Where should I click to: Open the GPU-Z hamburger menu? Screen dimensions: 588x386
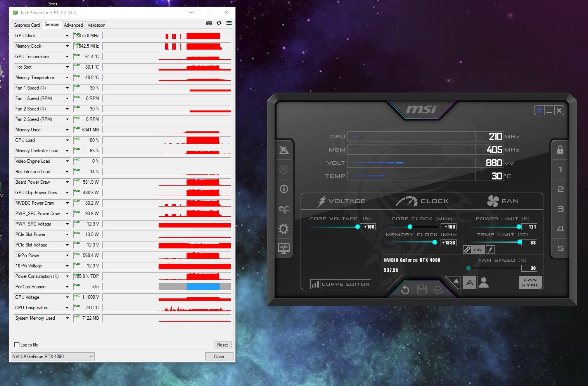click(x=229, y=23)
